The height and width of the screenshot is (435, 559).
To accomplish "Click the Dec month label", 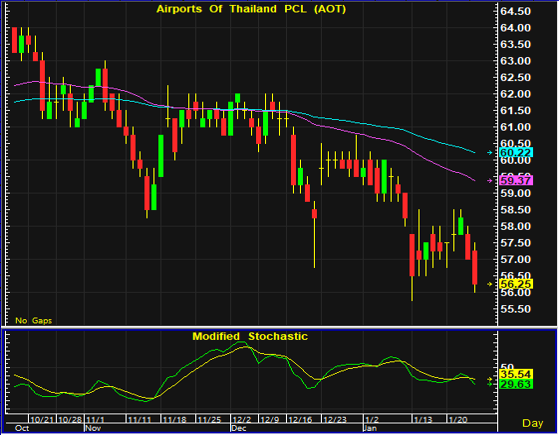I will tap(239, 428).
